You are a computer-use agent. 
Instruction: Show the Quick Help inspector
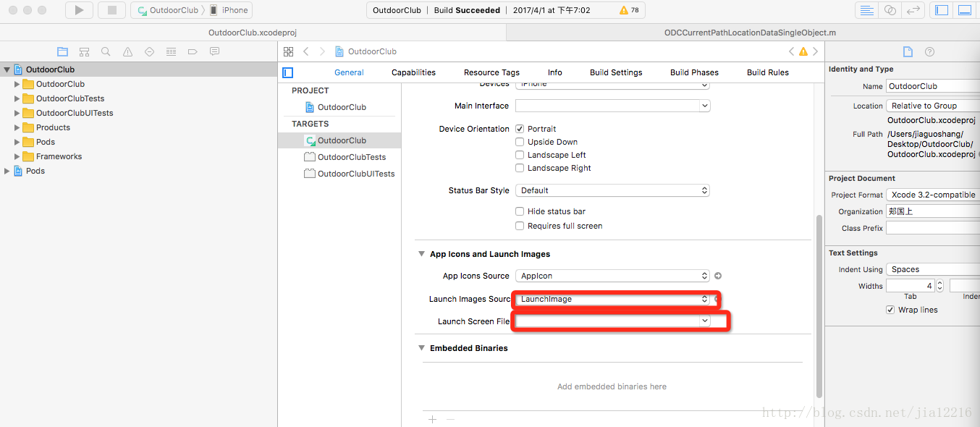pyautogui.click(x=930, y=51)
